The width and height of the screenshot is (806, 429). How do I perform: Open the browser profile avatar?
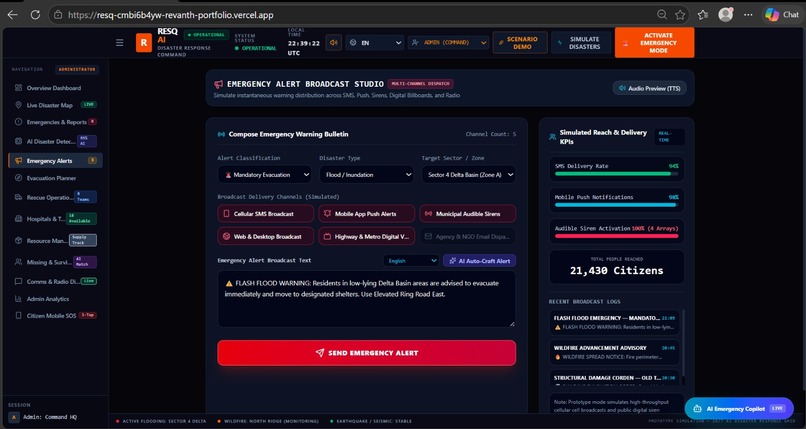tap(725, 15)
